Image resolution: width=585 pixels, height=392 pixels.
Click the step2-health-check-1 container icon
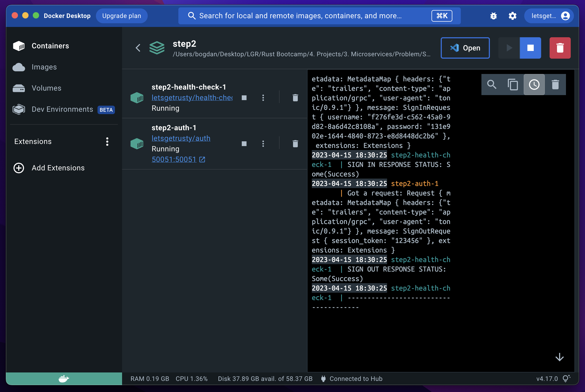point(137,98)
